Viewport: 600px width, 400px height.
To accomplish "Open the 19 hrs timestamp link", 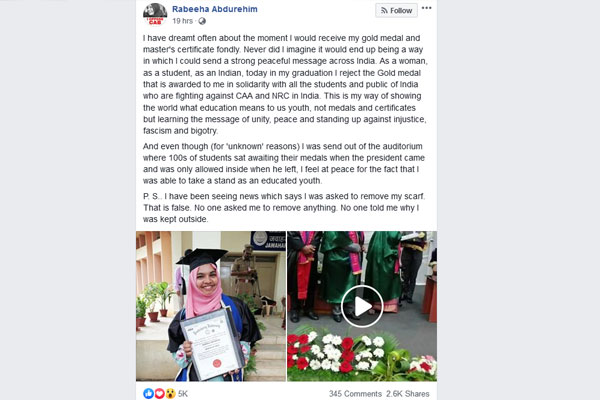I will 183,21.
